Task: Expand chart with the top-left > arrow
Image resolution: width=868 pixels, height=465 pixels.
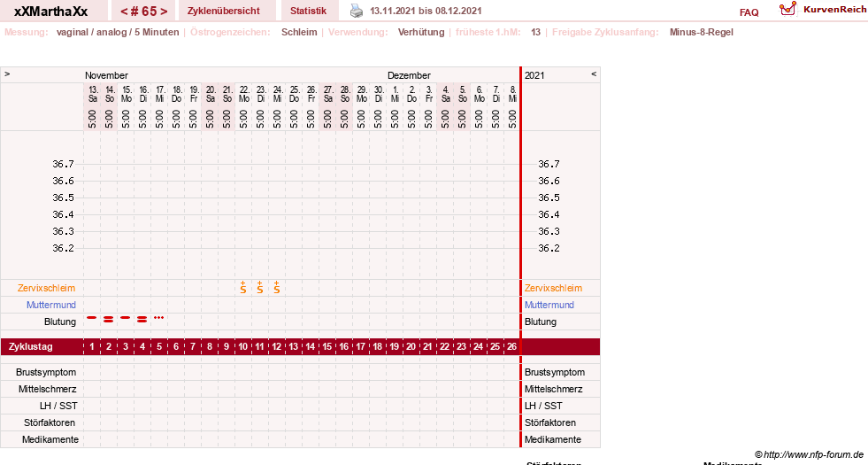Action: pyautogui.click(x=7, y=74)
